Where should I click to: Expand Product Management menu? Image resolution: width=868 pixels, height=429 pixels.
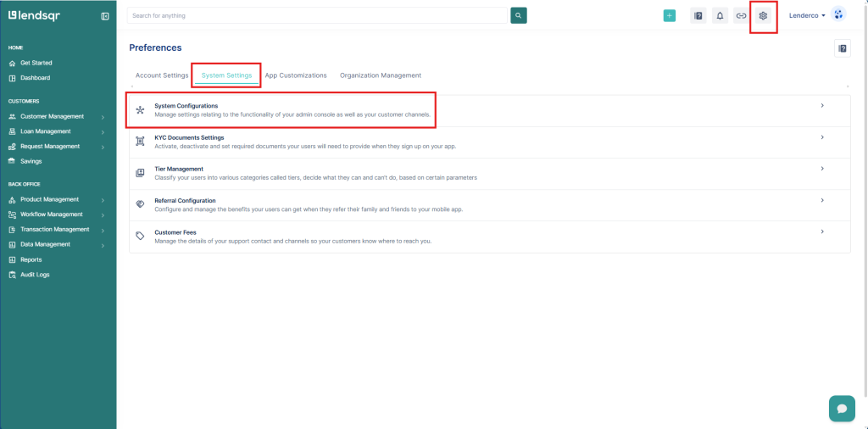[49, 200]
